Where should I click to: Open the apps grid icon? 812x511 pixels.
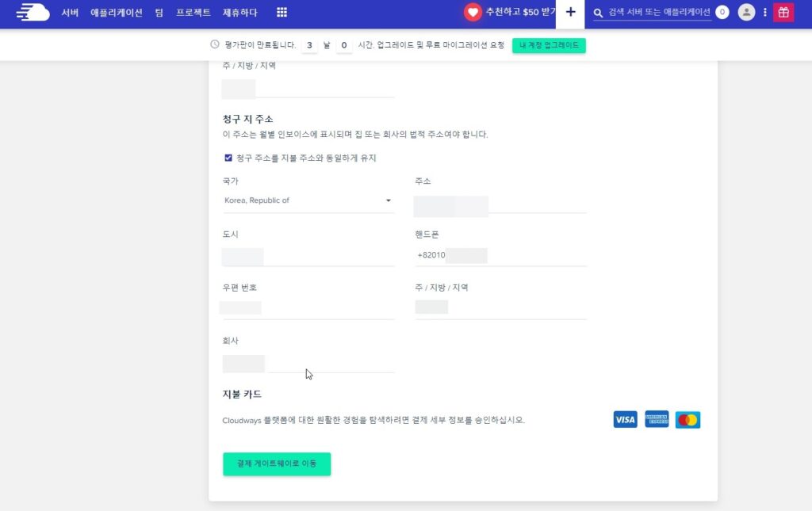[282, 13]
